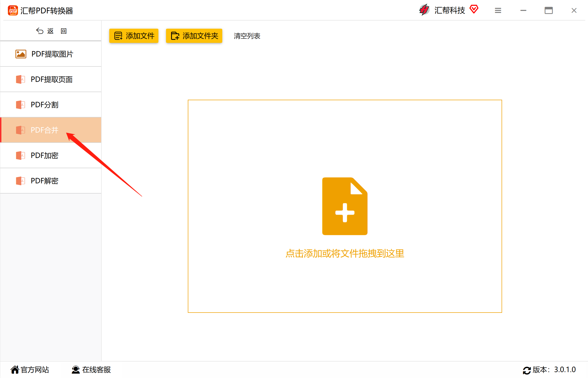The image size is (588, 378).
Task: Click the version refresh icon near 3.0.1.0
Action: click(527, 370)
